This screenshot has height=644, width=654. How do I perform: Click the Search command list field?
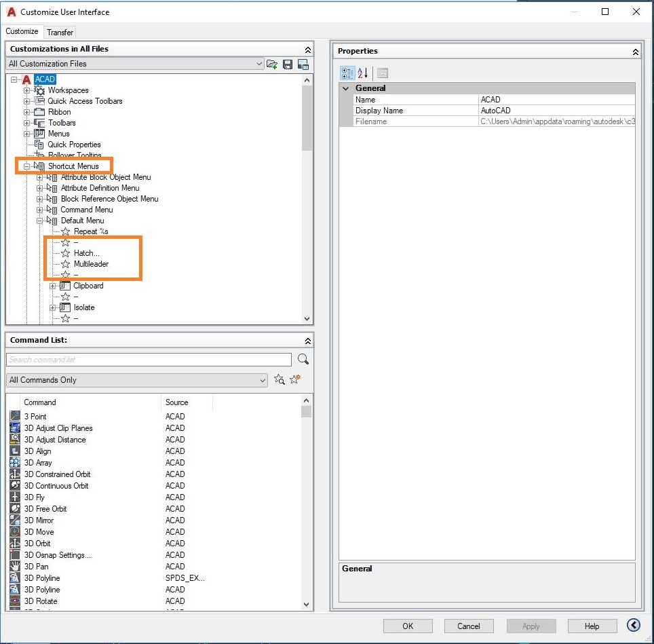[x=149, y=359]
